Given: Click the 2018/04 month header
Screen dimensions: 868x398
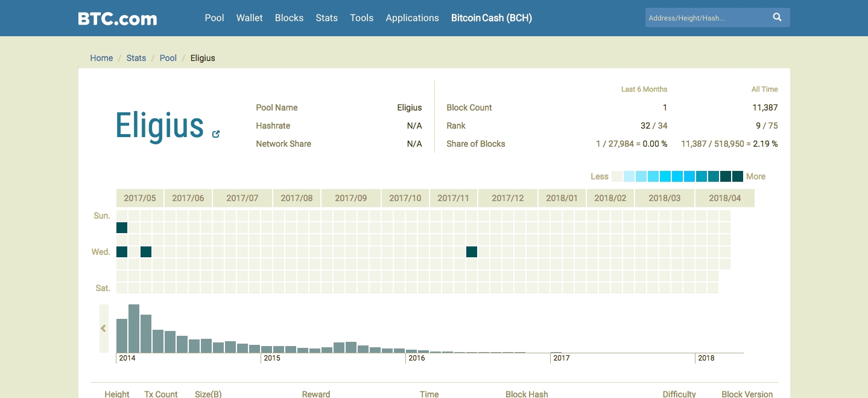Looking at the screenshot, I should (725, 198).
